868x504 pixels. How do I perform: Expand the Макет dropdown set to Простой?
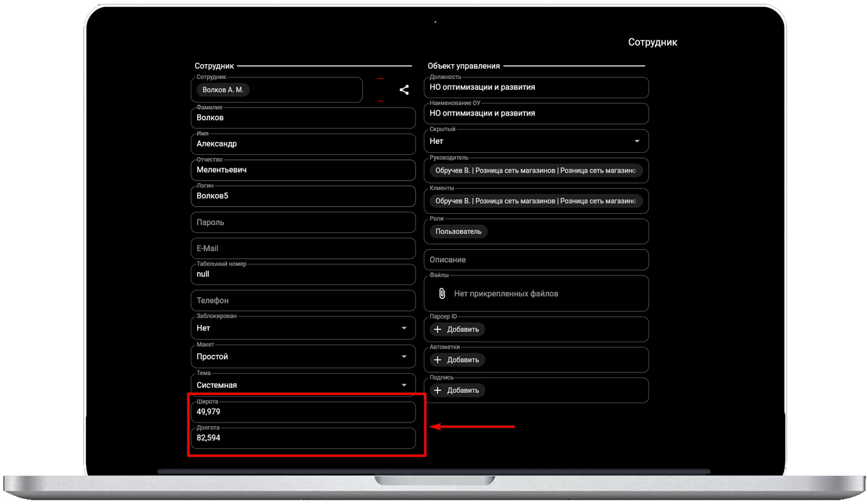pyautogui.click(x=404, y=356)
